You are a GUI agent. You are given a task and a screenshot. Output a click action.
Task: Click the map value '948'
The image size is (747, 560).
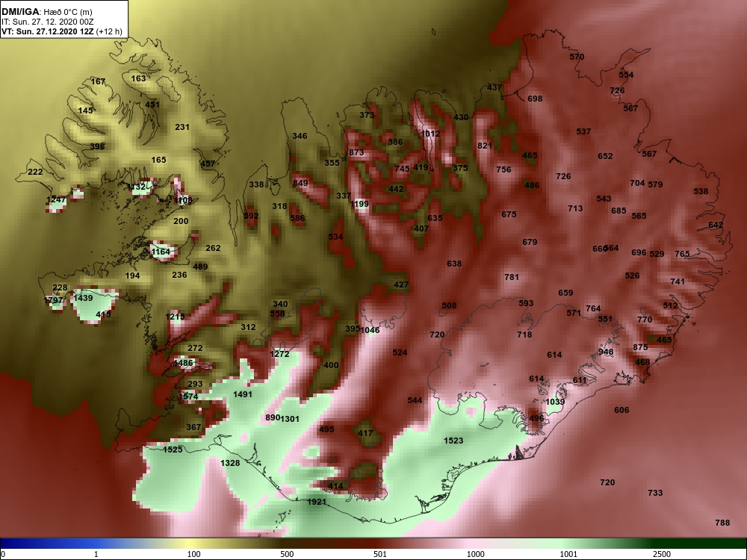coord(606,352)
